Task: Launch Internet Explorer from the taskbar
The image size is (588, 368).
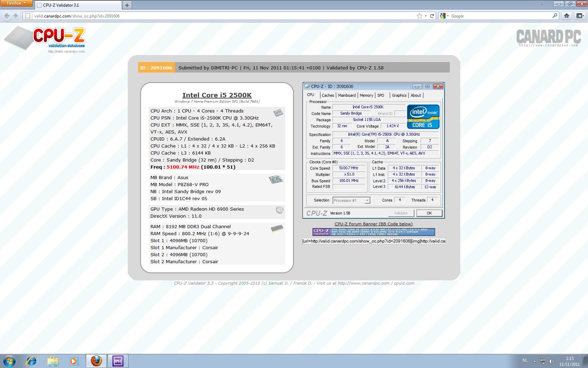Action: click(31, 361)
